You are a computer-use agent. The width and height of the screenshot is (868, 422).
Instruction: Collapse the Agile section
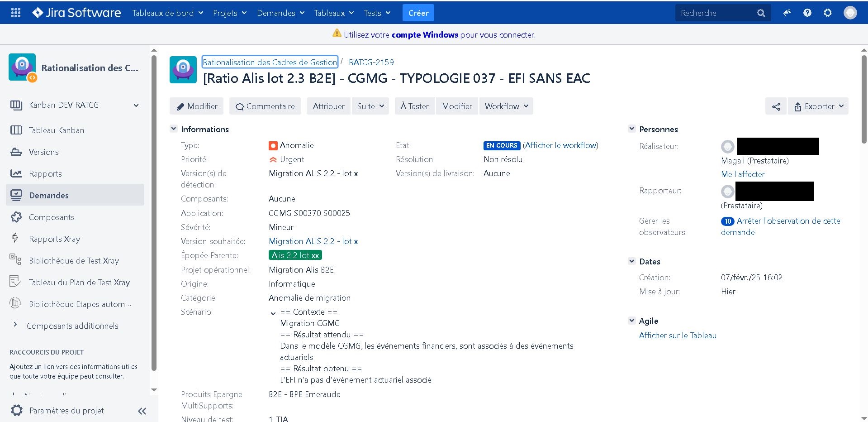pos(632,321)
